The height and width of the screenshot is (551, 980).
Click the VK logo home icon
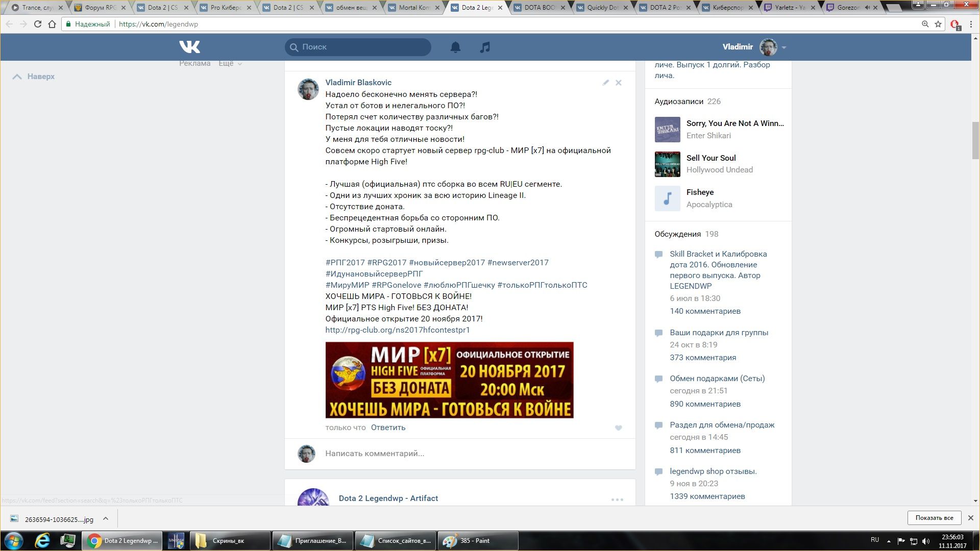coord(189,47)
